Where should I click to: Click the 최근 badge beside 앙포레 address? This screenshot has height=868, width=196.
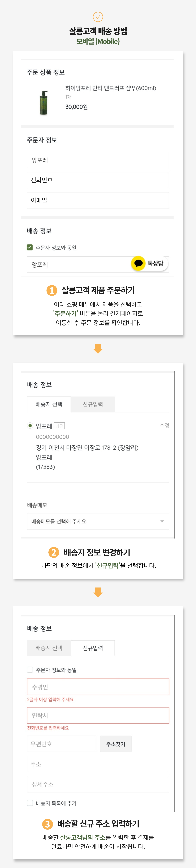pyautogui.click(x=59, y=426)
